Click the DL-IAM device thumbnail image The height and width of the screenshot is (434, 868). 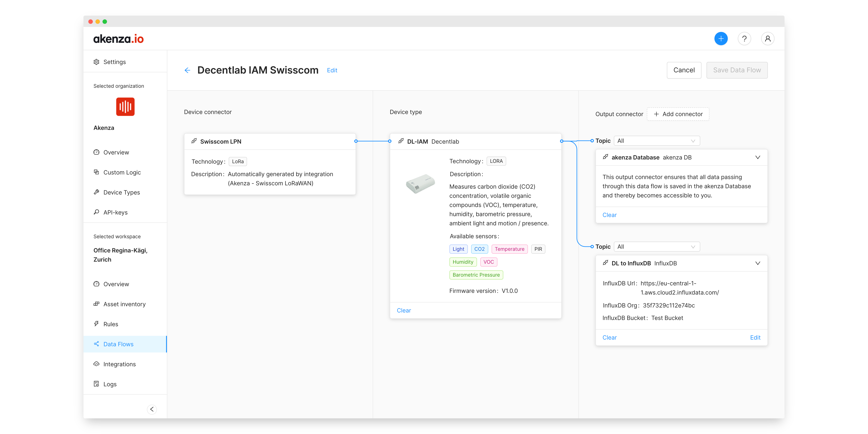point(420,183)
